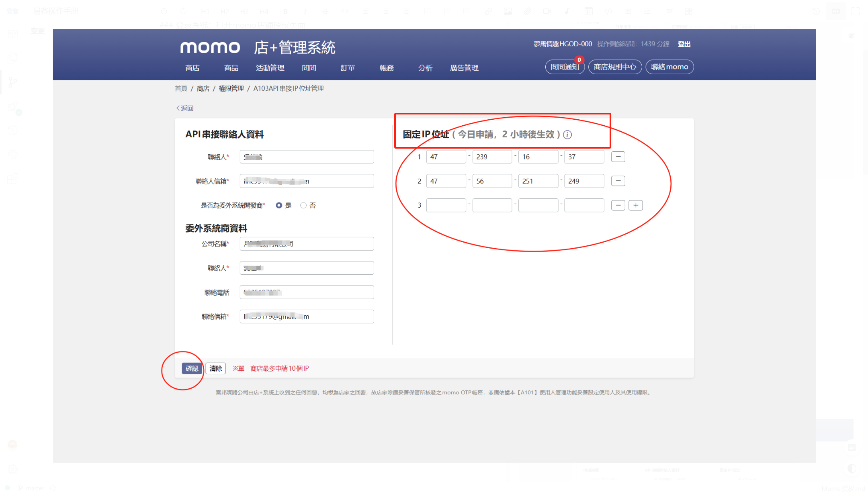The height and width of the screenshot is (494, 868).
Task: Click the 登出 logout link
Action: tap(684, 44)
